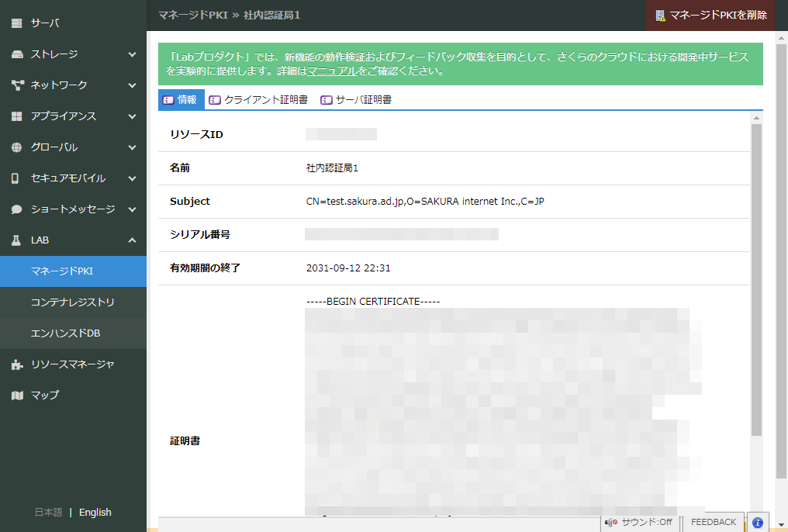Click the クライアント証明書 tab icon
Image resolution: width=788 pixels, height=532 pixels.
point(215,100)
